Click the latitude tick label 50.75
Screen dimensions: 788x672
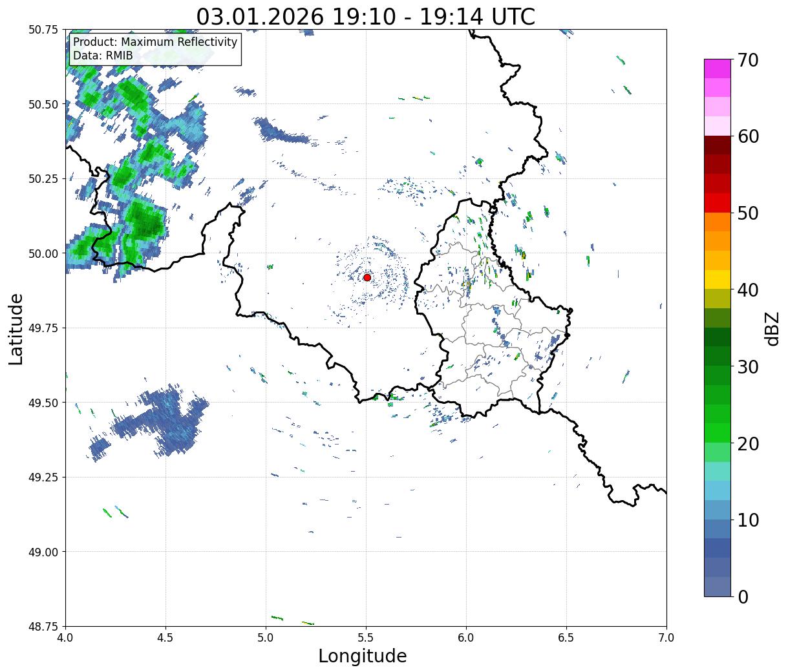43,30
